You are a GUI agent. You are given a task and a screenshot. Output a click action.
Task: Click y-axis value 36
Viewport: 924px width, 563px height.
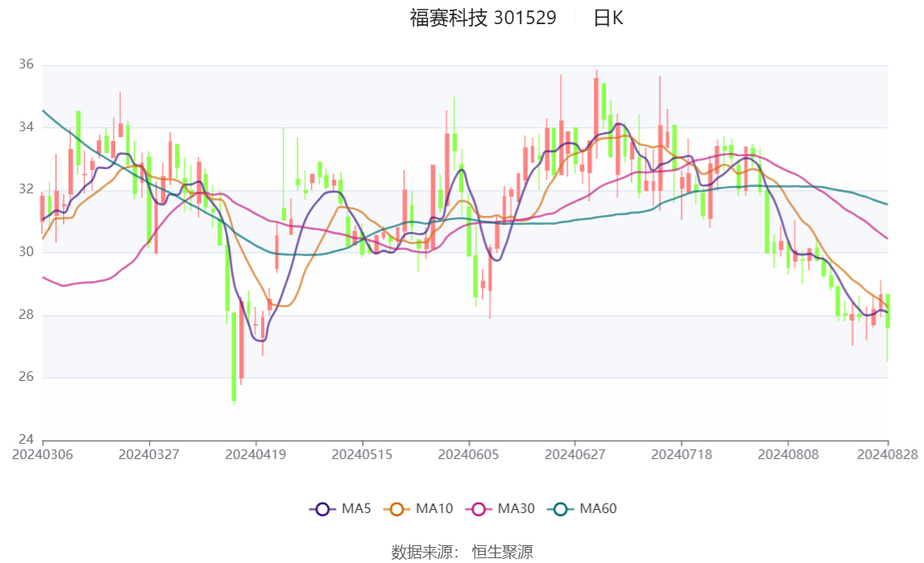click(x=26, y=64)
